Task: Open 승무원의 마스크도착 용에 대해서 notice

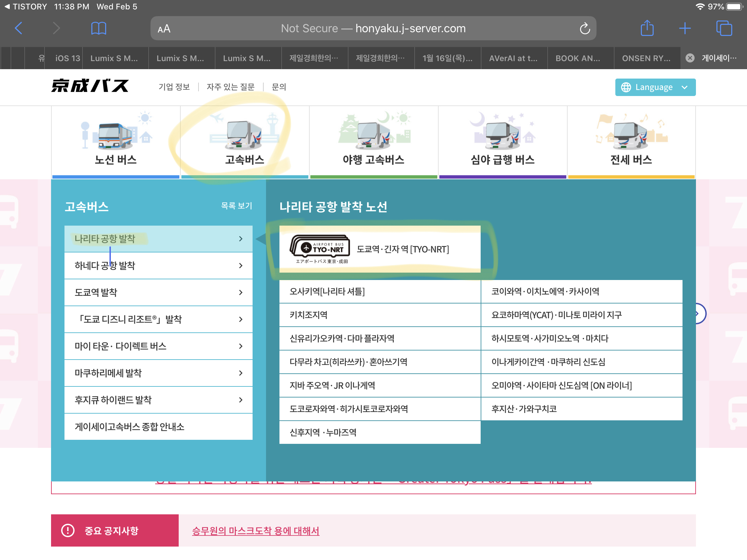Action: tap(256, 531)
